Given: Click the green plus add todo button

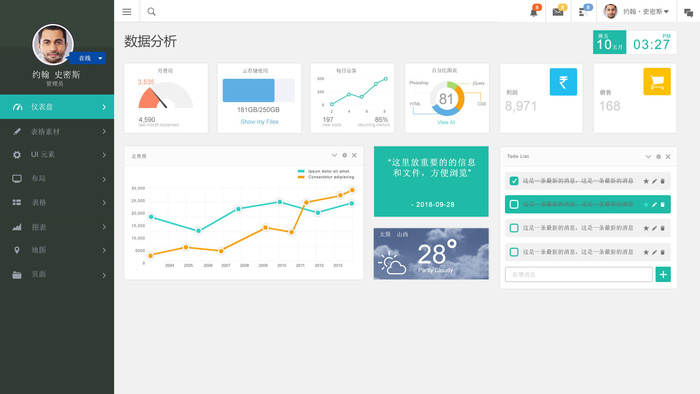Looking at the screenshot, I should coord(663,274).
